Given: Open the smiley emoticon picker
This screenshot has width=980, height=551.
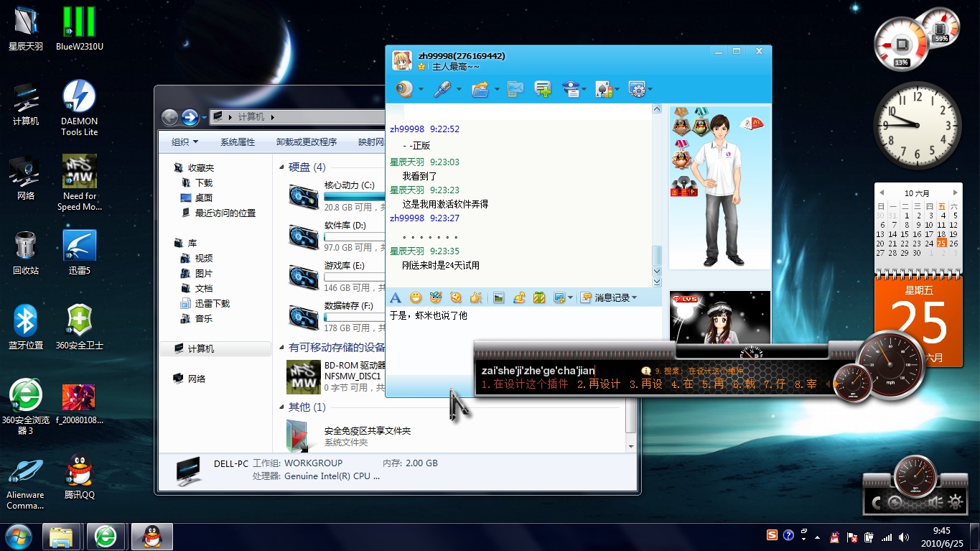Looking at the screenshot, I should click(x=415, y=297).
